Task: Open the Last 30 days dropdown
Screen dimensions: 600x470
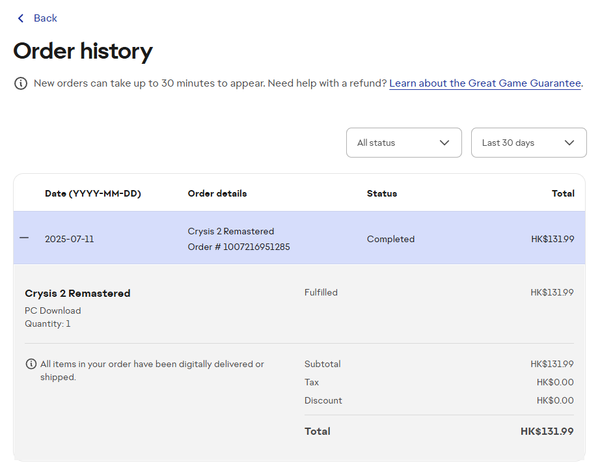Action: [528, 143]
